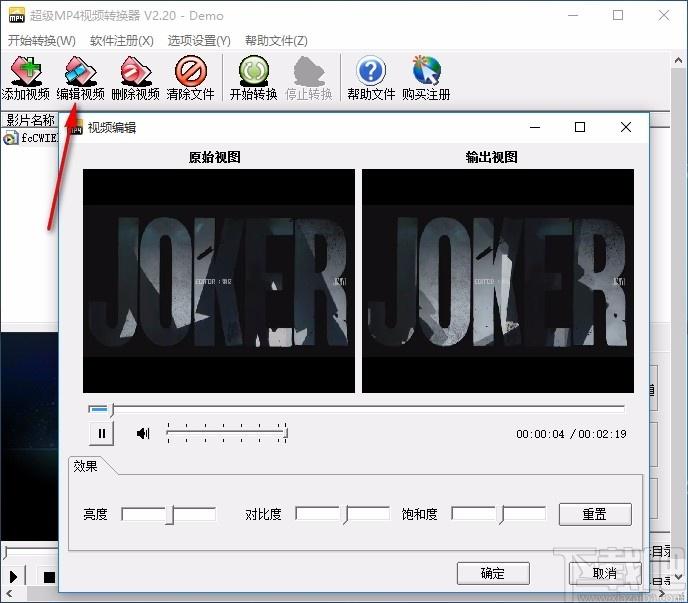
Task: Click the horizontal scrollbar left arrow
Action: (8, 594)
